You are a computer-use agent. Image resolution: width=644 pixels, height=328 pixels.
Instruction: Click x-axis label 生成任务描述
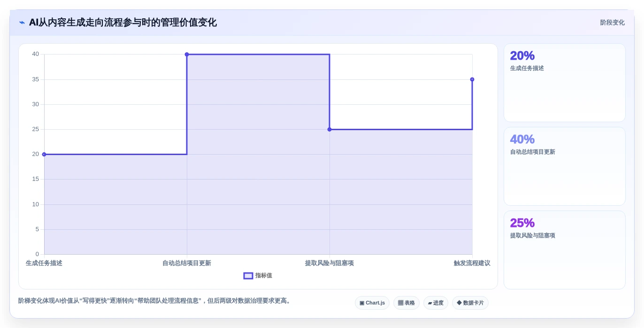point(44,263)
